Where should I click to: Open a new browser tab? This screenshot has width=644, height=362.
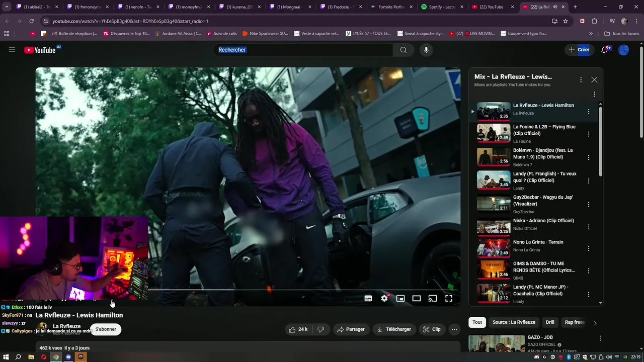(x=575, y=7)
